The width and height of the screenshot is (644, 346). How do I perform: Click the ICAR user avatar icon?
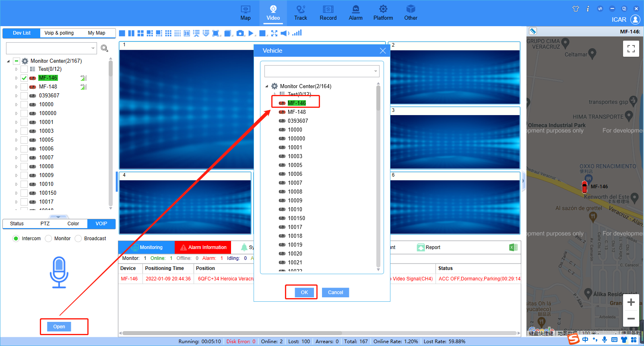[635, 19]
